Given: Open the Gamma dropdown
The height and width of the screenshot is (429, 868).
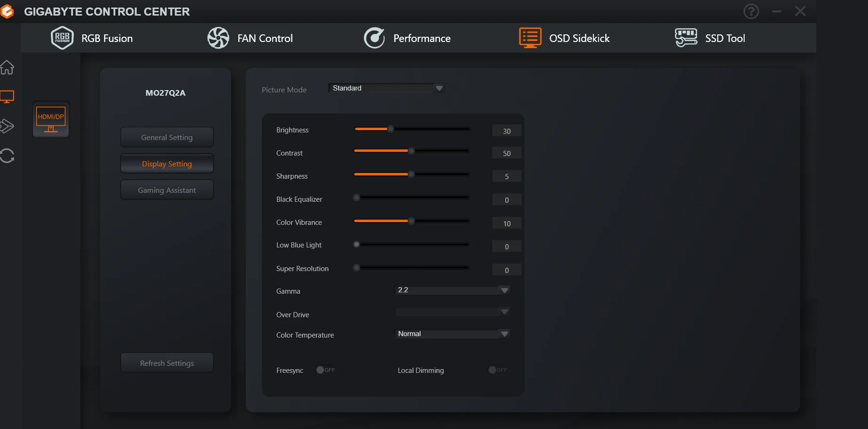Looking at the screenshot, I should [x=452, y=290].
